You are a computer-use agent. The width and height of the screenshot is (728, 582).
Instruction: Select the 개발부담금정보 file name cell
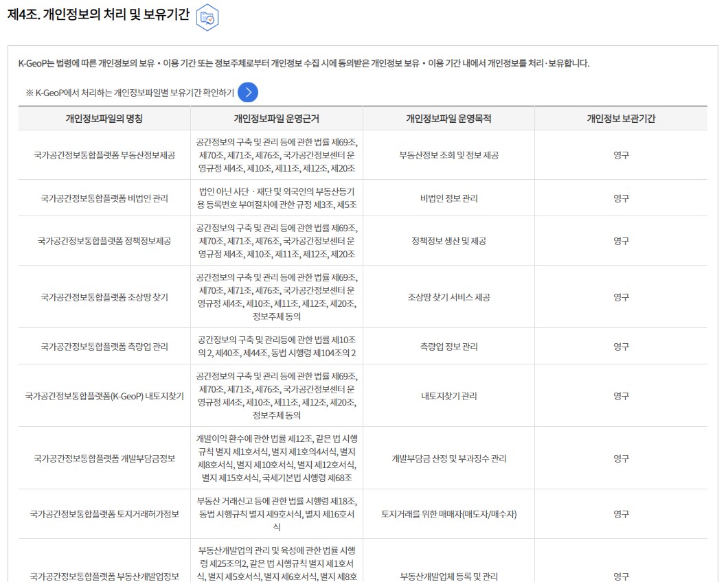104,458
